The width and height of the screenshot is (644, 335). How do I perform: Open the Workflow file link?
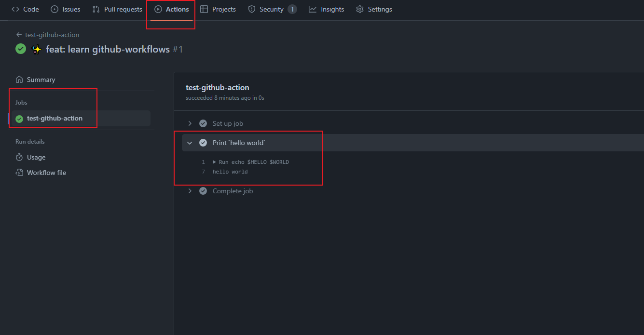click(46, 173)
